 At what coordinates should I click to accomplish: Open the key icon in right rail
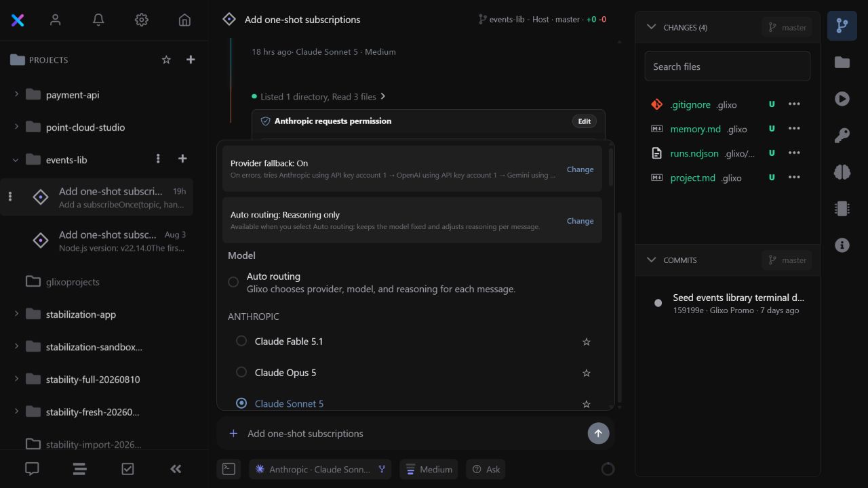(842, 136)
